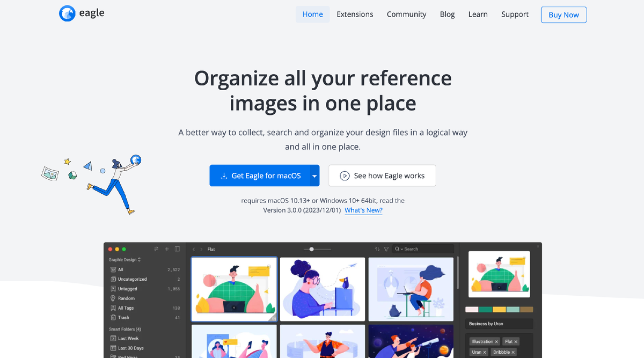The width and height of the screenshot is (644, 358).
Task: Click the forward arrow in app toolbar
Action: pos(201,249)
